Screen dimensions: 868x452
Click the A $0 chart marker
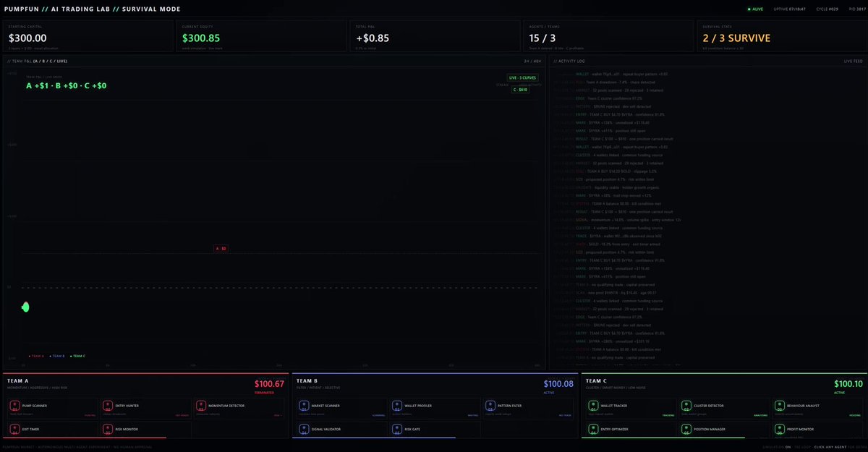[x=221, y=248]
